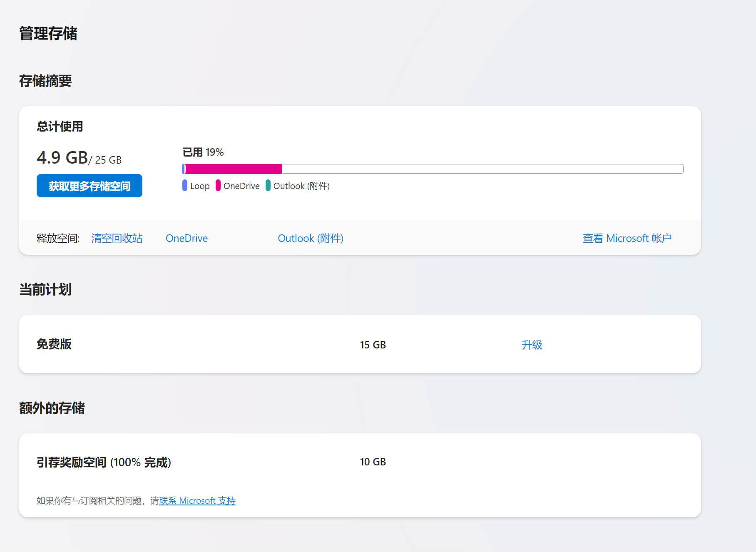Open the 查看 Microsoft 帐户 link
The image size is (756, 552).
627,238
